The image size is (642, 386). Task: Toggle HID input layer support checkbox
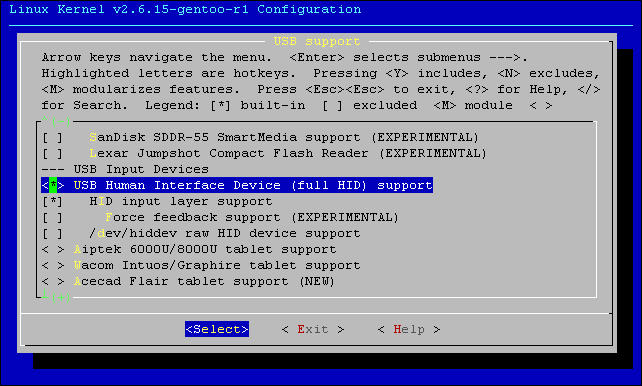53,201
